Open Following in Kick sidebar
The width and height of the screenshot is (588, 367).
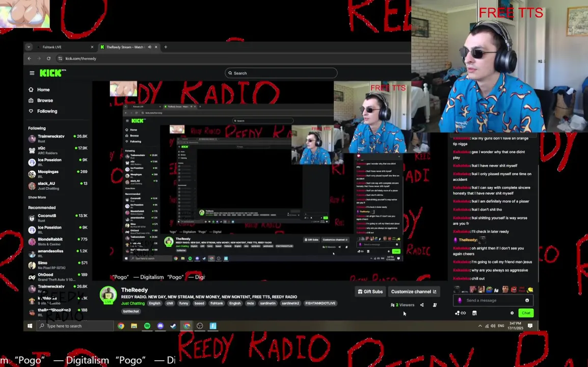(43, 111)
